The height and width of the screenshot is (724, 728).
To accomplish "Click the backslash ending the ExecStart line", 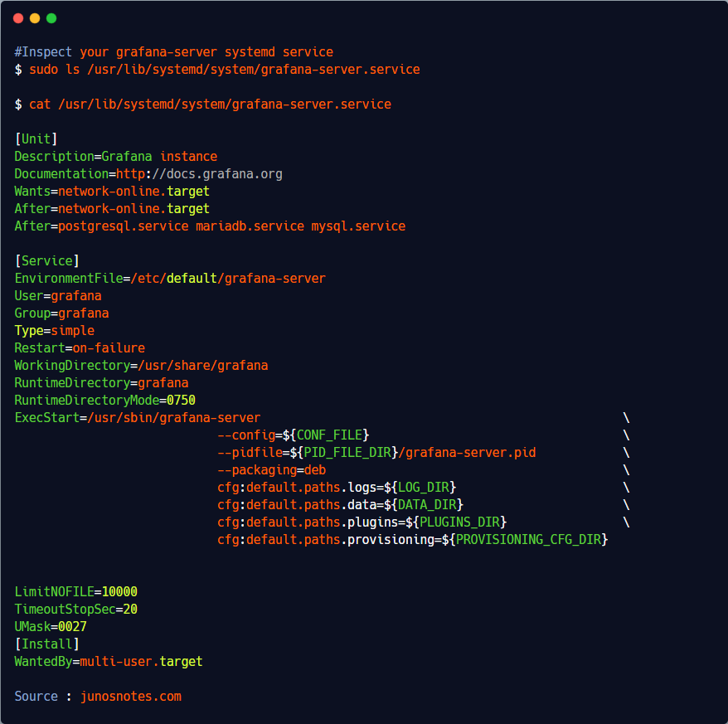I will coord(626,418).
